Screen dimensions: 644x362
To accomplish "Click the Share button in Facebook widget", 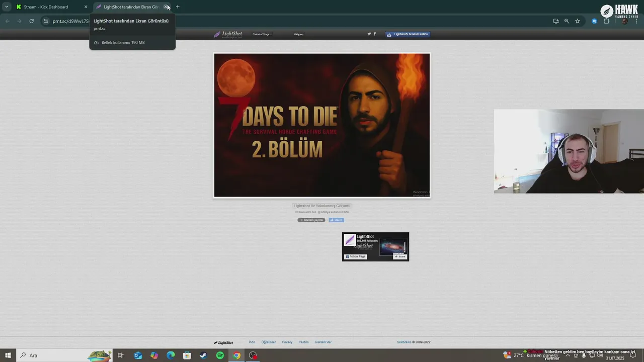I will [400, 256].
